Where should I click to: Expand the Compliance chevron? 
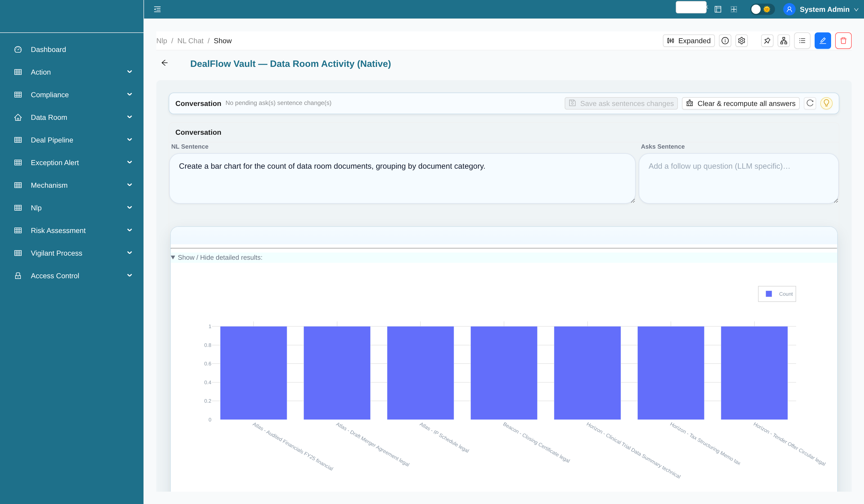click(x=130, y=94)
